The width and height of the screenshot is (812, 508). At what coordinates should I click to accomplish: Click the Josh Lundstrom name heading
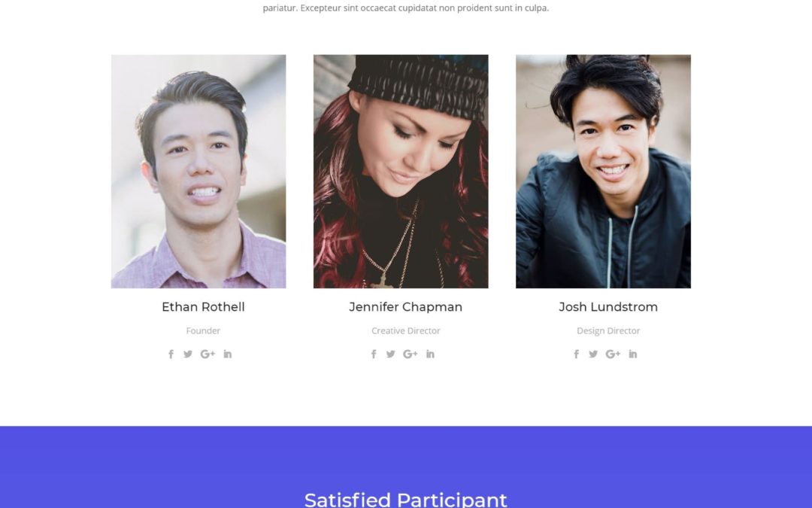point(608,307)
